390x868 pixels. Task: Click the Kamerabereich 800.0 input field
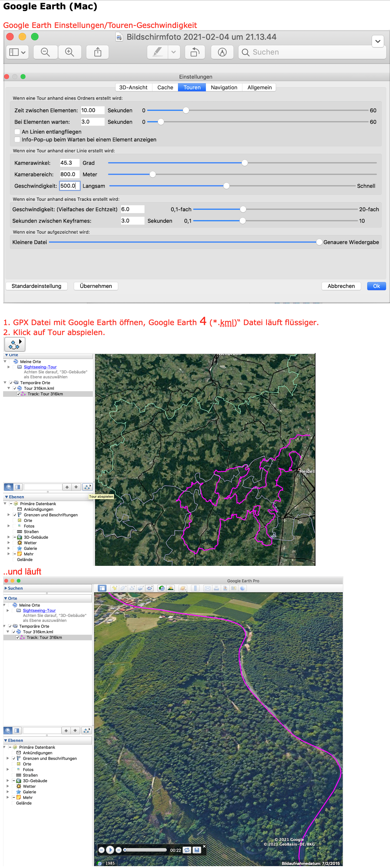point(70,174)
